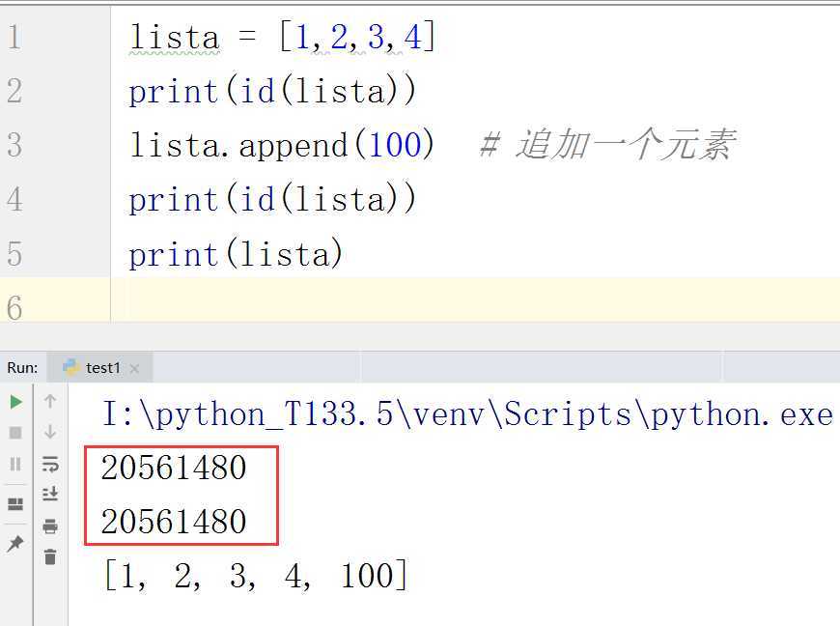
Task: Click the [1, 2, 3, 4, 100] output line
Action: click(x=256, y=576)
